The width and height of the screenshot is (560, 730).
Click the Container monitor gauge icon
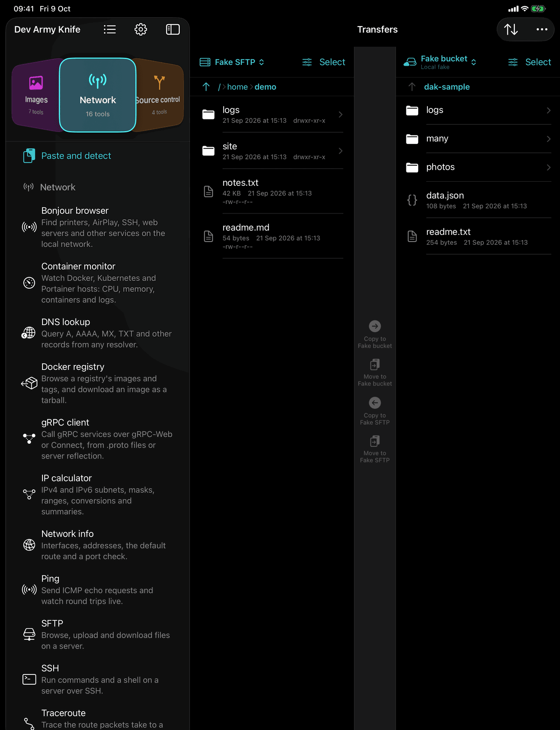(29, 283)
